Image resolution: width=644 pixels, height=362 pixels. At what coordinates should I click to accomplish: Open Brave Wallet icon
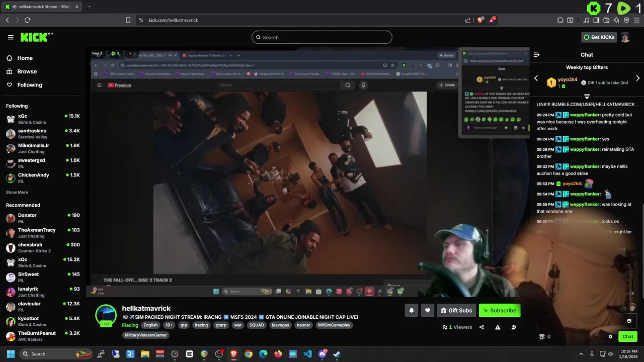(x=606, y=20)
